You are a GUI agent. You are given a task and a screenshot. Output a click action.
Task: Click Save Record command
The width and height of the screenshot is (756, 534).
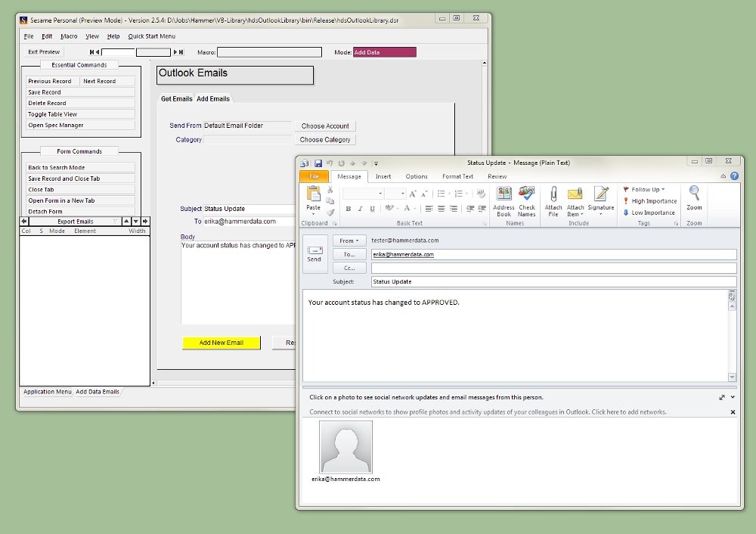[81, 92]
